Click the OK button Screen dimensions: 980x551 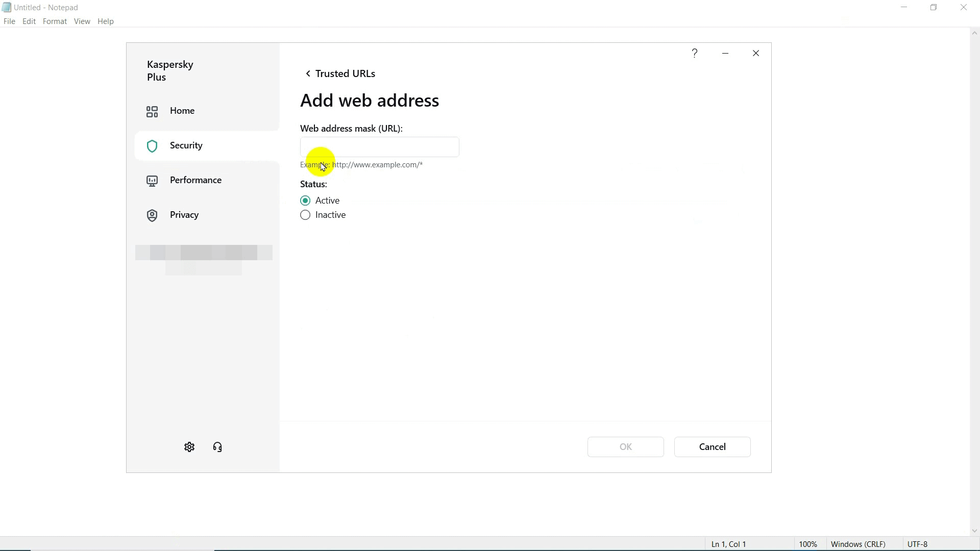coord(625,447)
